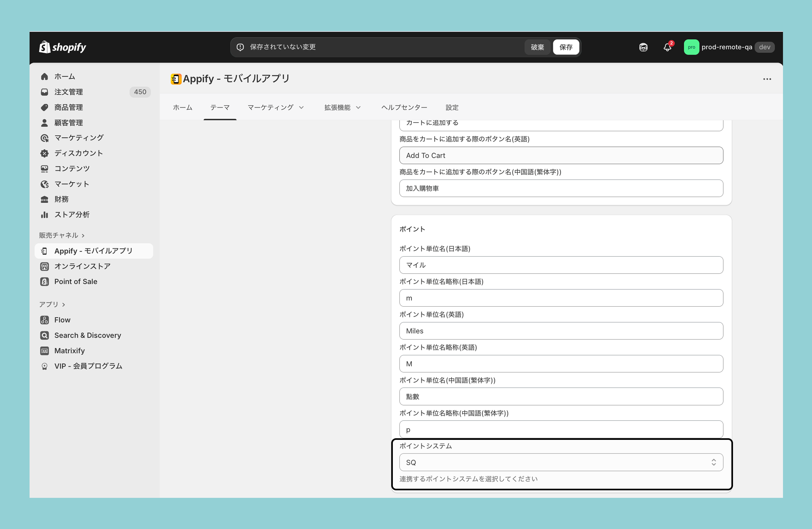Click the Matrixify app icon
The height and width of the screenshot is (529, 812).
coord(44,350)
